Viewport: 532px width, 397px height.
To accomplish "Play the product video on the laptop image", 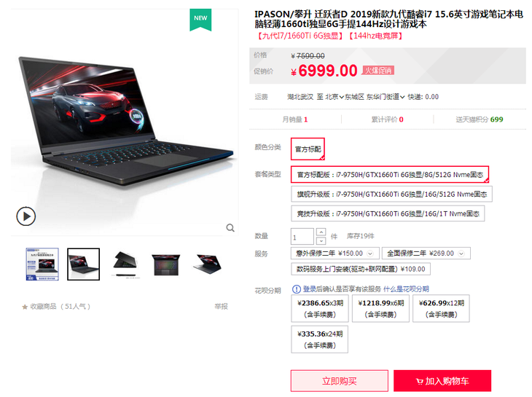I will (26, 216).
